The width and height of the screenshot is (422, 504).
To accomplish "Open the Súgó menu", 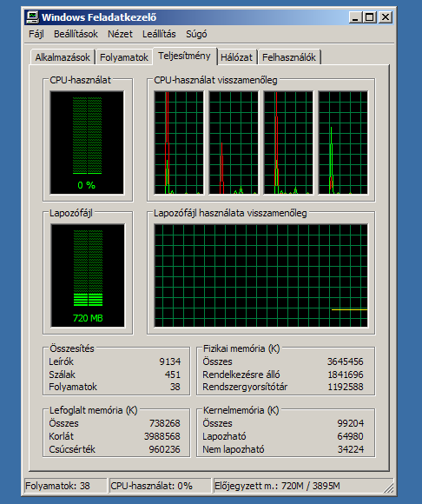I will (196, 34).
